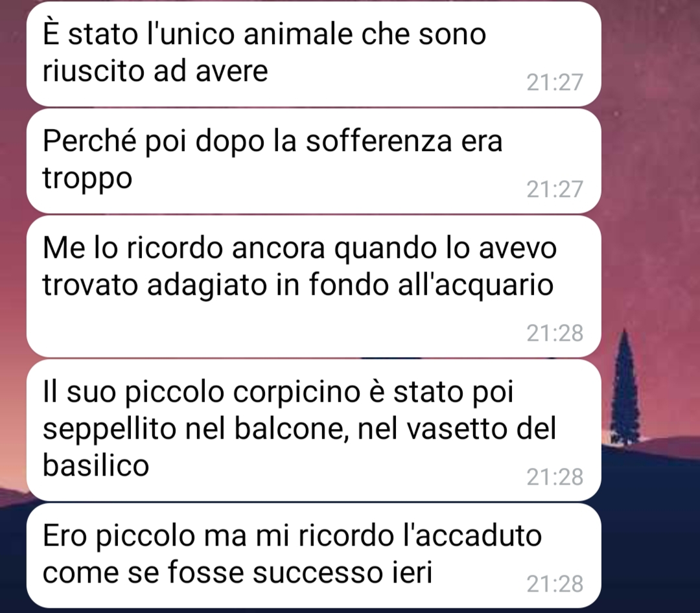Select the message about 'fondo all'acquario'
Screen dimensions: 700x613
(314, 286)
